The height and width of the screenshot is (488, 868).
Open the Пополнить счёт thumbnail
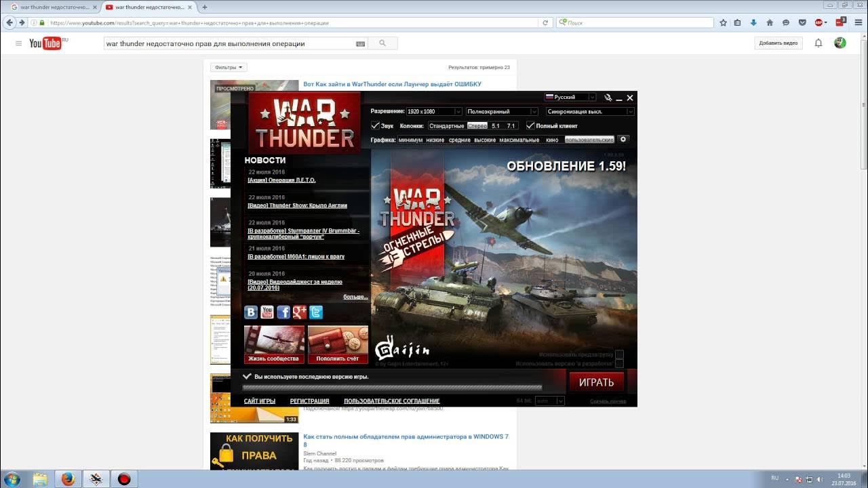[x=338, y=344]
